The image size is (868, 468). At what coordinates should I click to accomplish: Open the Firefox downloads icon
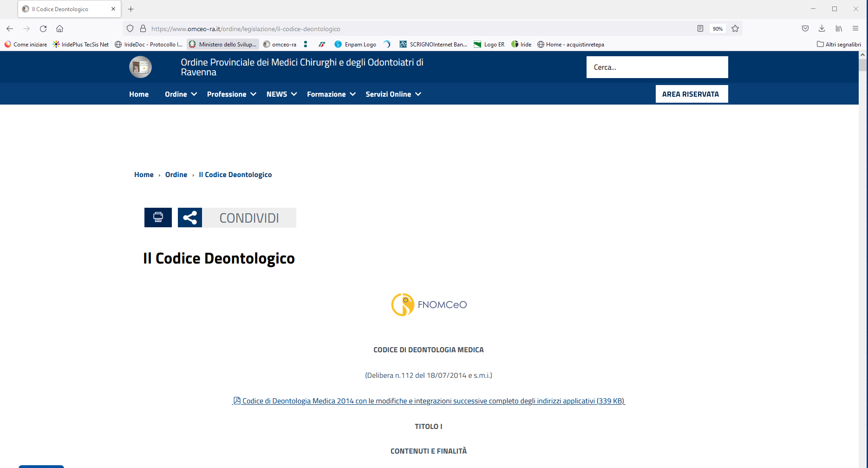(822, 29)
